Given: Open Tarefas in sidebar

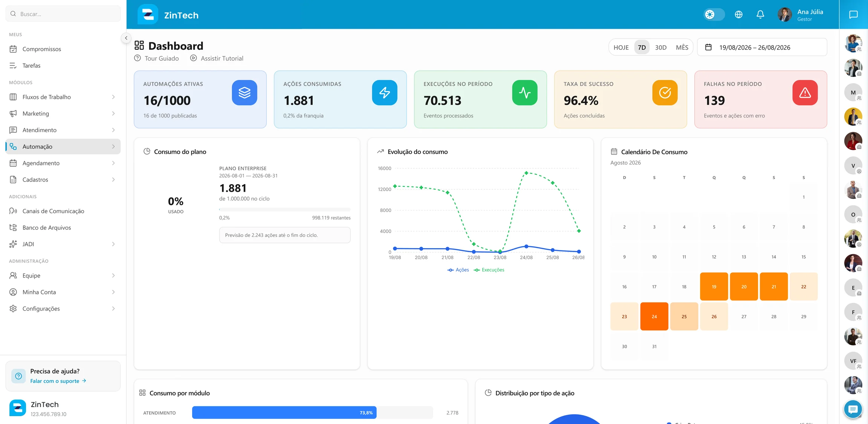Looking at the screenshot, I should (x=63, y=66).
